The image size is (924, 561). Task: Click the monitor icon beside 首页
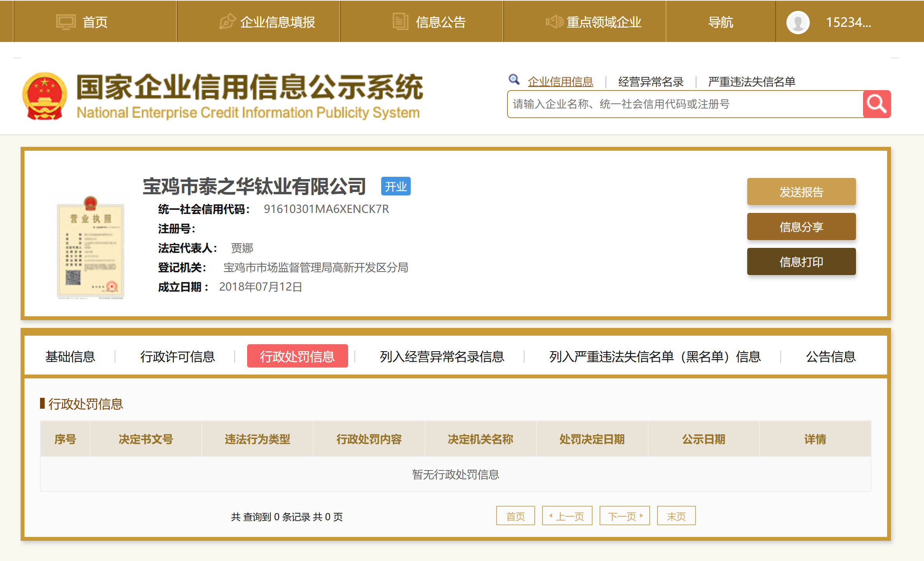66,22
